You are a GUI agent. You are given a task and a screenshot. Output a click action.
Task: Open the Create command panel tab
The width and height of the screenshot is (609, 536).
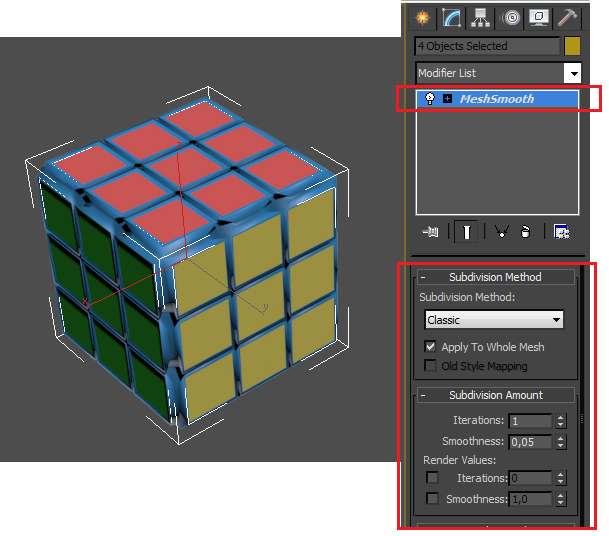[422, 18]
